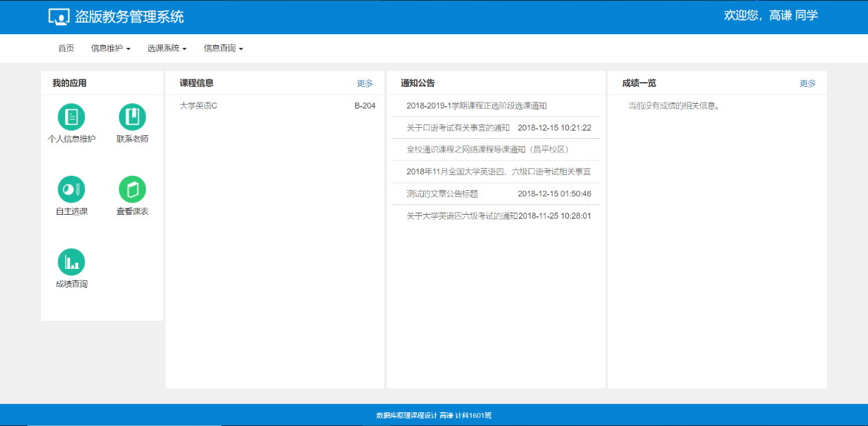
Task: Click 当前没有成绩的相关信息 message
Action: pyautogui.click(x=674, y=106)
